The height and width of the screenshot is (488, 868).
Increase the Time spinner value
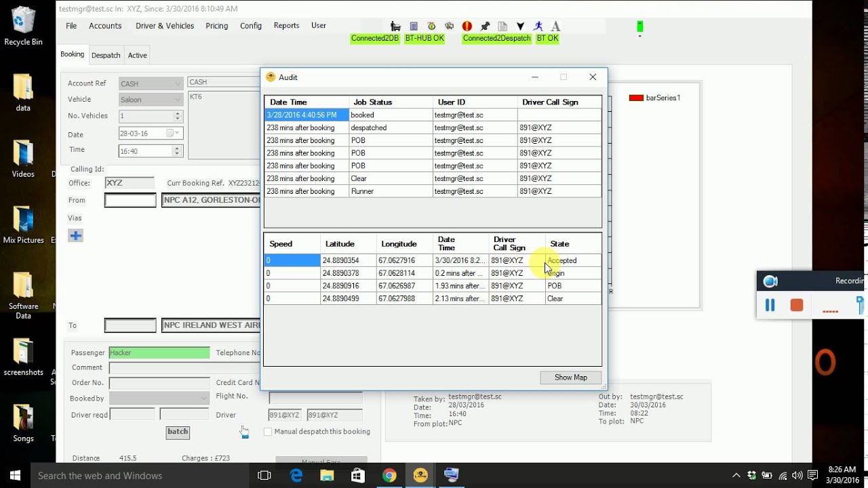tap(178, 148)
